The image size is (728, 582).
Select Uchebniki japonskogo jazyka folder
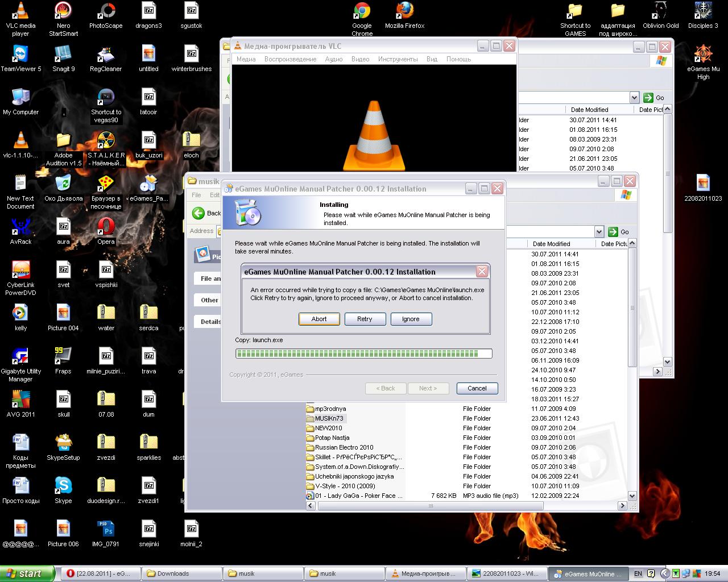350,476
